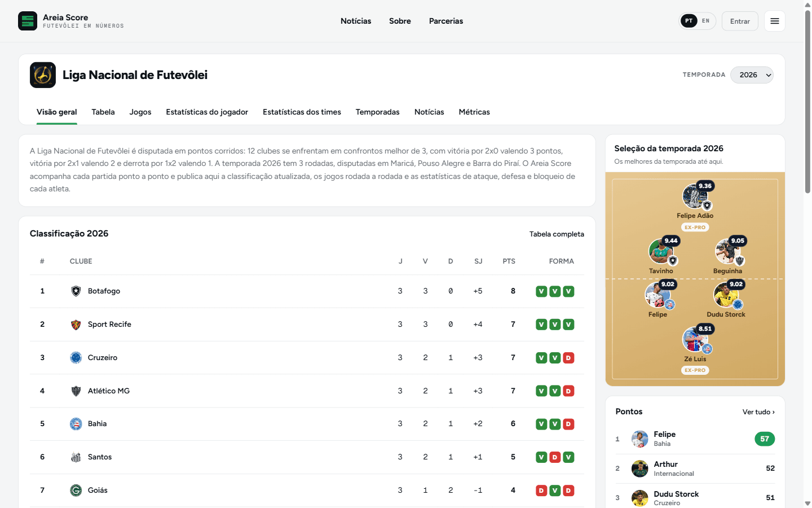This screenshot has height=508, width=812.
Task: Click the Liga Nacional de Futevôlei league logo
Action: point(43,75)
